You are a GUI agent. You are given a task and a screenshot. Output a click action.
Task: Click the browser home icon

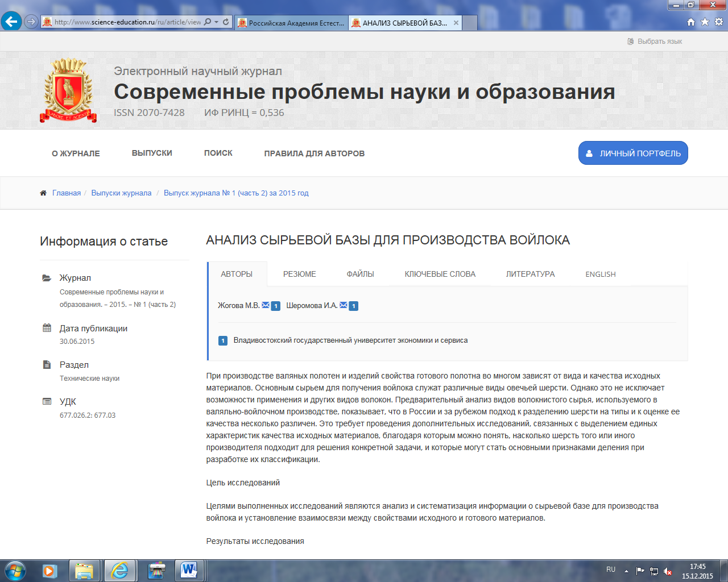691,22
